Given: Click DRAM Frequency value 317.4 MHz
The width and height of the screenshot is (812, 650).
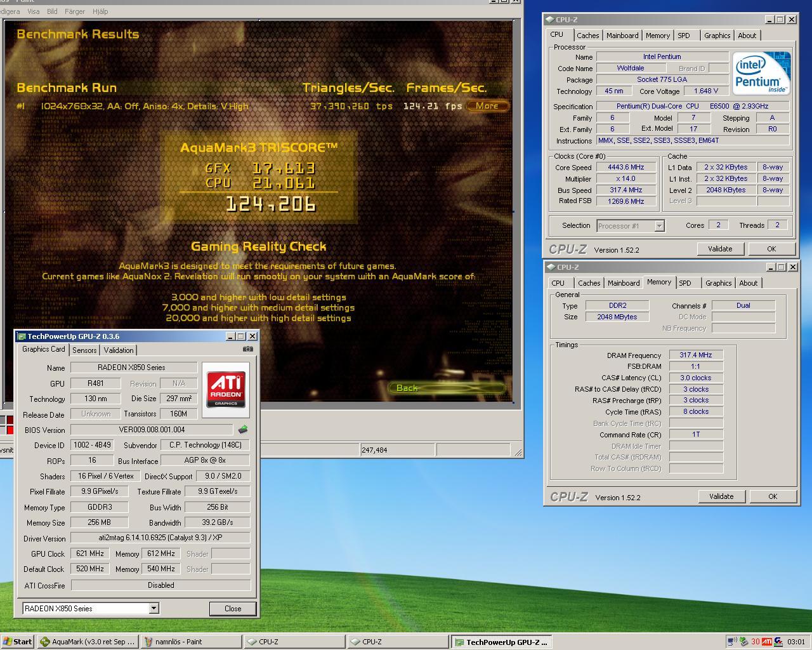Looking at the screenshot, I should click(x=695, y=355).
